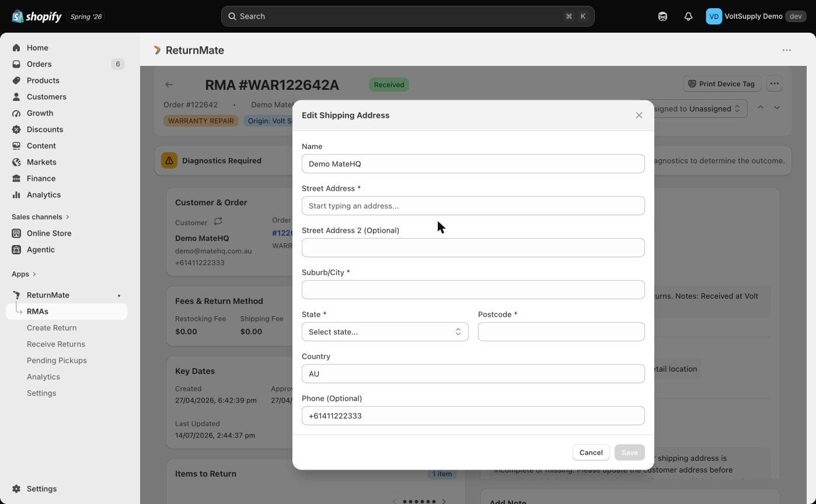Open Online Store channel
The width and height of the screenshot is (816, 504).
49,233
